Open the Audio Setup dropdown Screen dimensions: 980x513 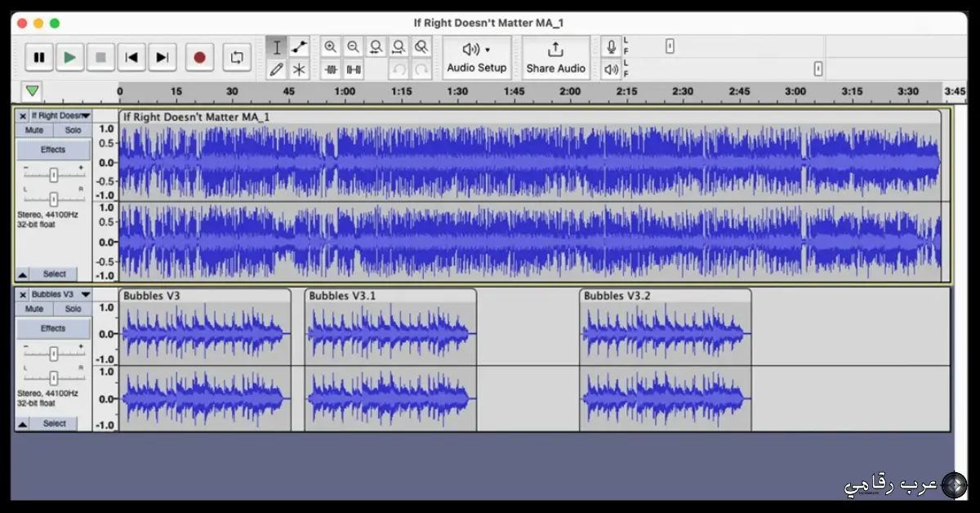point(477,57)
